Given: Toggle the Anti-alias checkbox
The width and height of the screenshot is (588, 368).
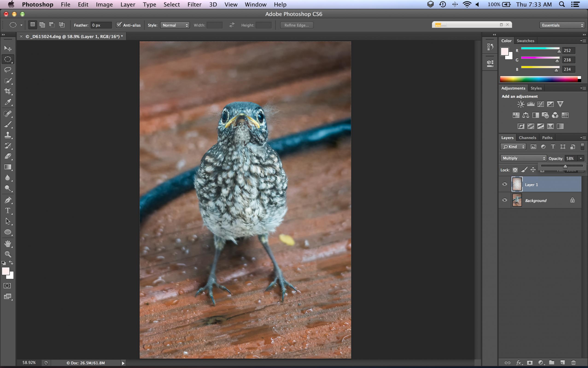Looking at the screenshot, I should (119, 25).
